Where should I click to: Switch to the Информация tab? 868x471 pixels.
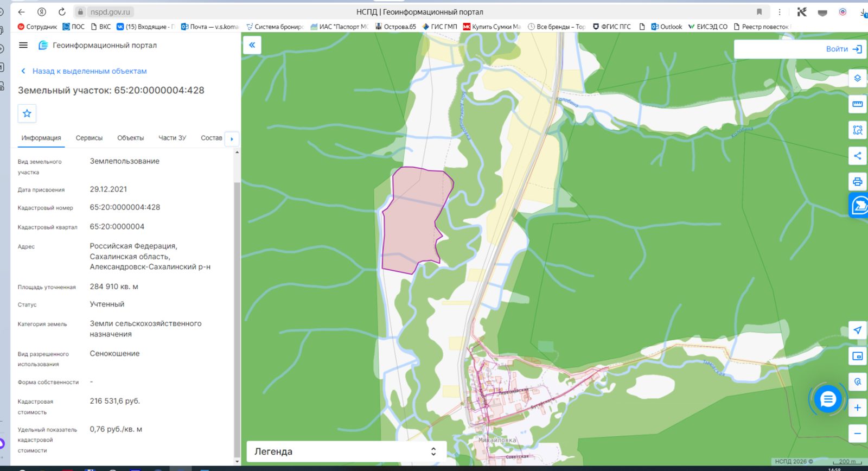(x=41, y=138)
